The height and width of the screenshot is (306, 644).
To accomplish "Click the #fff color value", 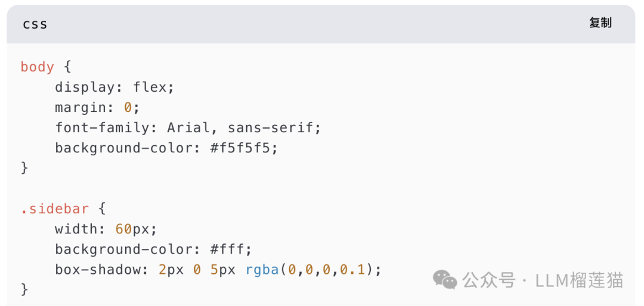I will (231, 249).
